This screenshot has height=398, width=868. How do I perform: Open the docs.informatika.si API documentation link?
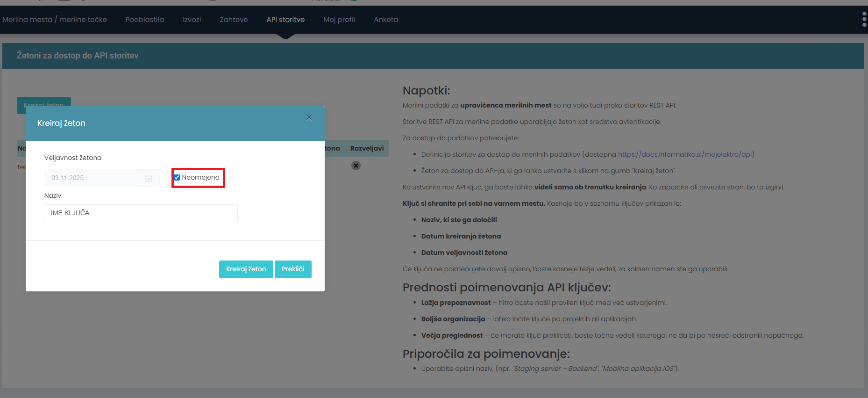click(x=685, y=154)
